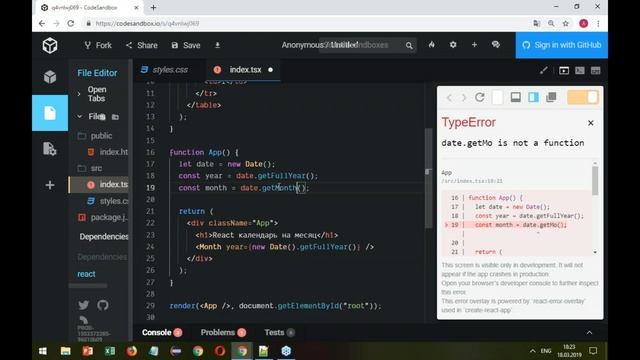Fork this sandbox
Viewport: 640px width, 360px height.
[x=98, y=45]
